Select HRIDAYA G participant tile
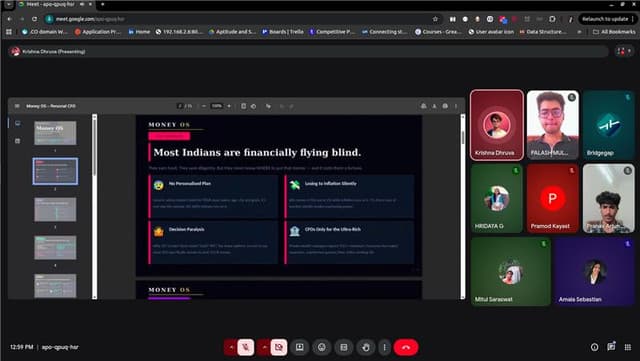The image size is (640, 361). [497, 198]
